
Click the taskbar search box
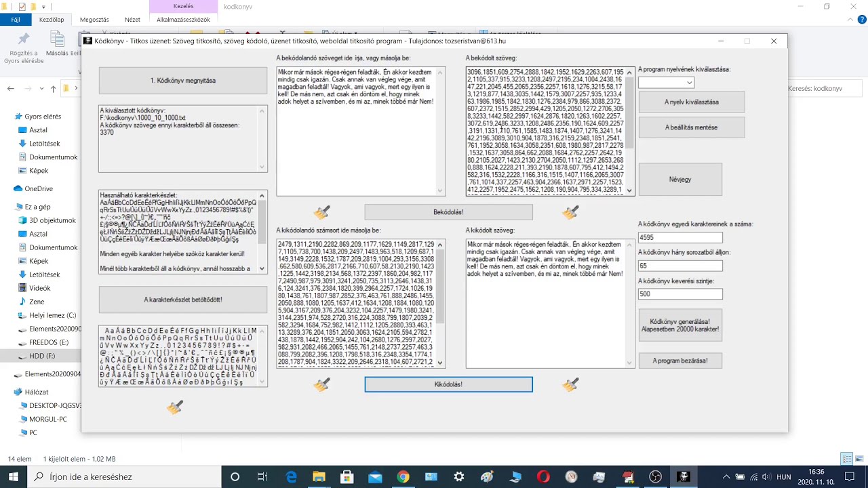pos(124,476)
